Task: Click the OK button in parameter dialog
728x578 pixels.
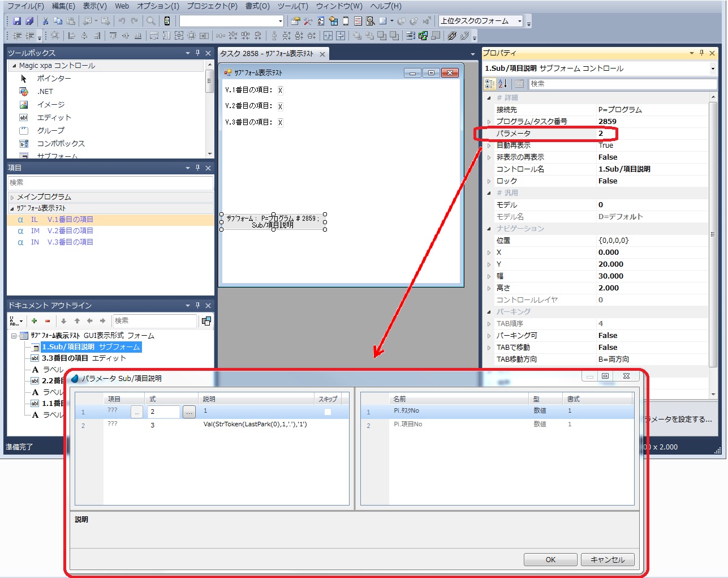Action: [x=550, y=559]
